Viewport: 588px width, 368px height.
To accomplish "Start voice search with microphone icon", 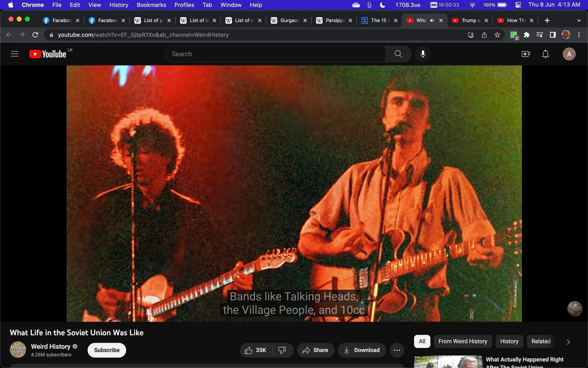I will 423,54.
